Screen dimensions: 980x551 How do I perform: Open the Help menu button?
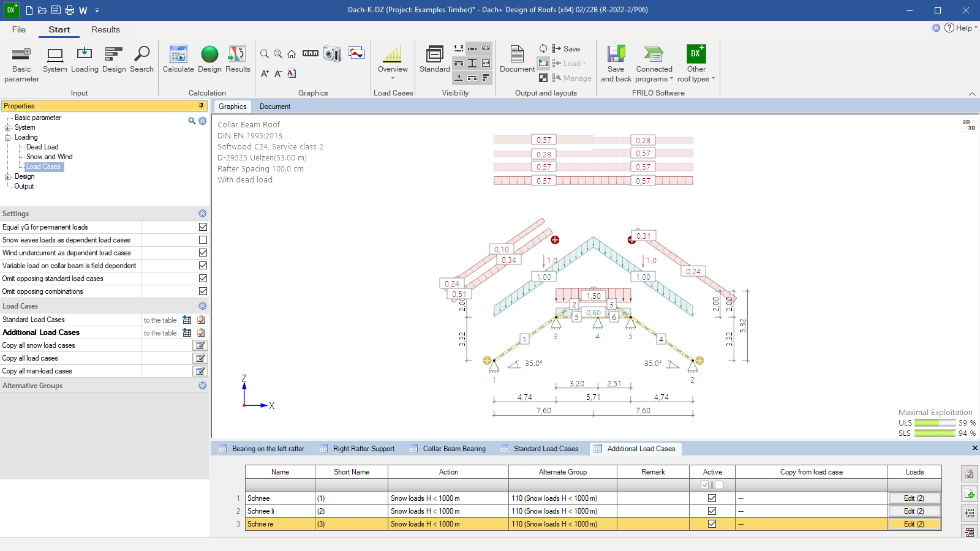(x=960, y=28)
